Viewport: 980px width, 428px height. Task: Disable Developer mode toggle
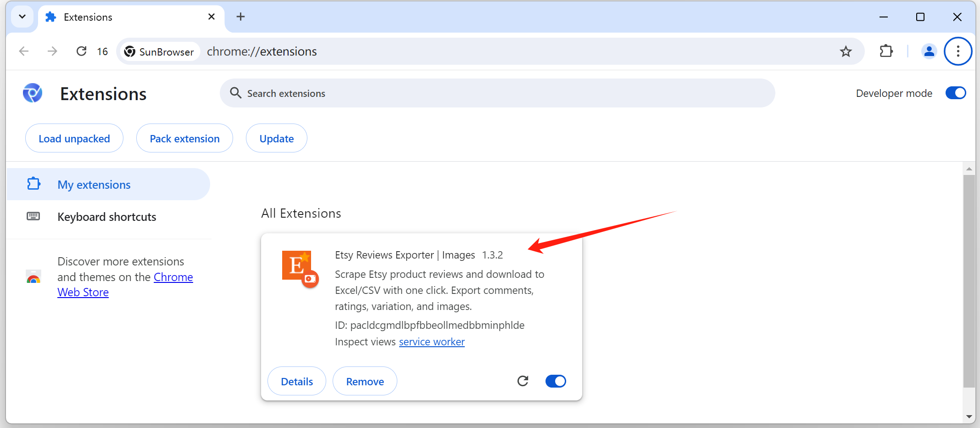coord(955,93)
